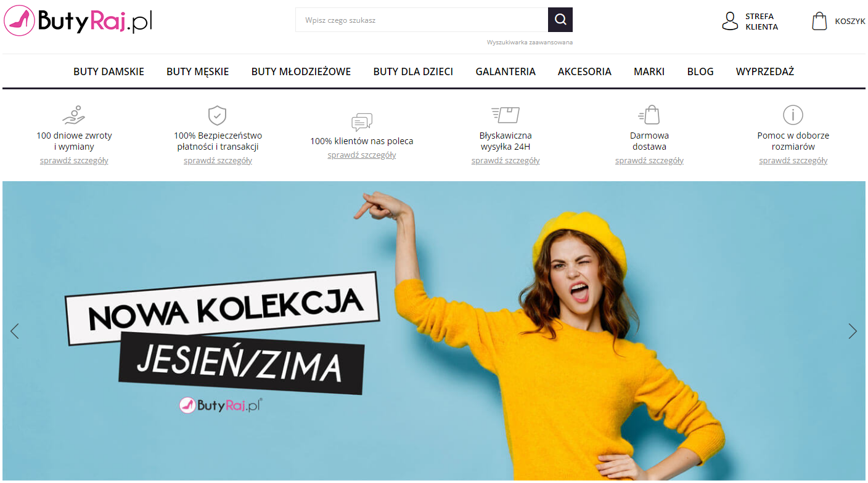This screenshot has height=483, width=868.
Task: Go to Wyprzedaż section
Action: coord(765,71)
